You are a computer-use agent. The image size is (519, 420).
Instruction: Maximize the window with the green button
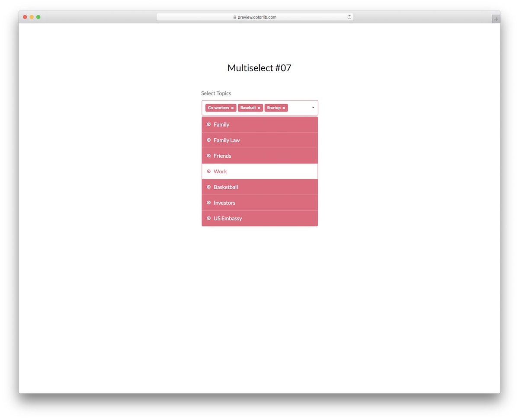[x=38, y=17]
